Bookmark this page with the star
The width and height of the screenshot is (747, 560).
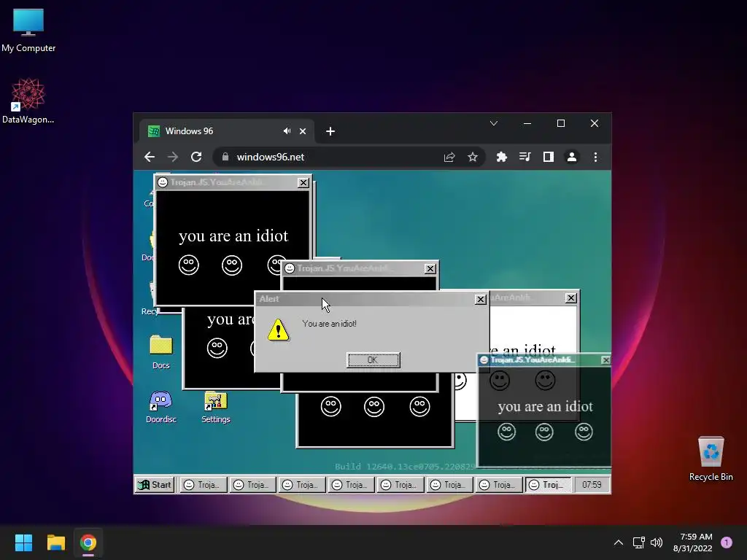473,157
